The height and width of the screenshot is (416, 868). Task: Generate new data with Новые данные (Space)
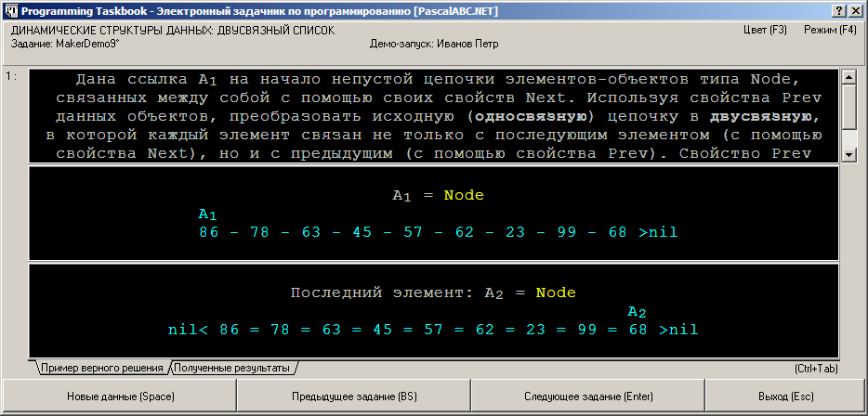(120, 396)
